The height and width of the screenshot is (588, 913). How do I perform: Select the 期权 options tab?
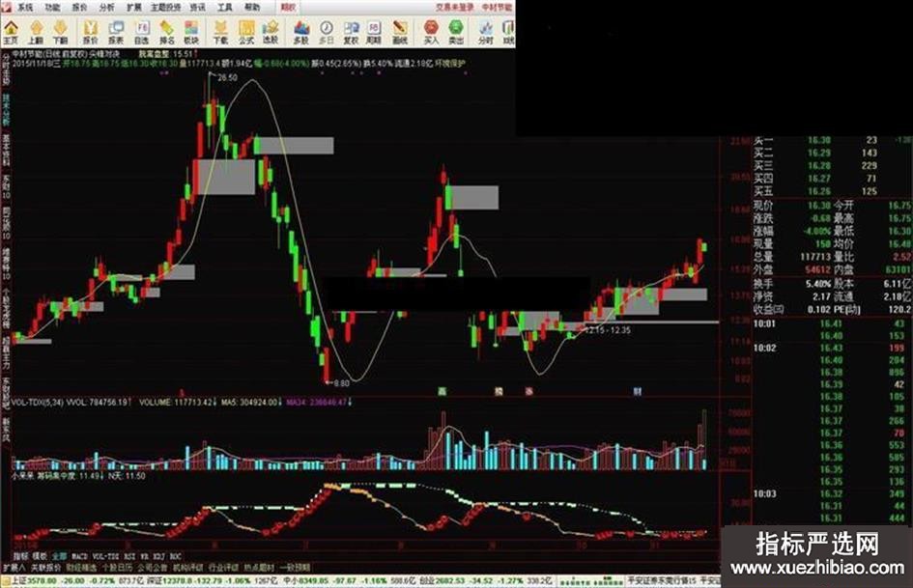[x=288, y=8]
